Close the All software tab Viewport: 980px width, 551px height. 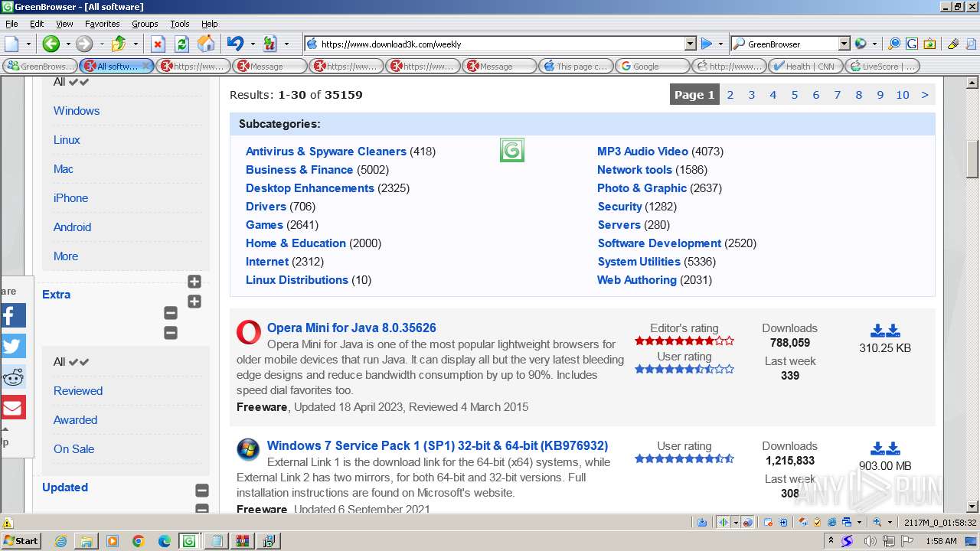[x=145, y=66]
